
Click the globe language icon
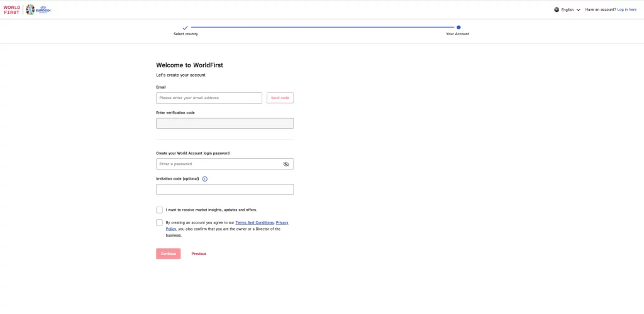(557, 9)
